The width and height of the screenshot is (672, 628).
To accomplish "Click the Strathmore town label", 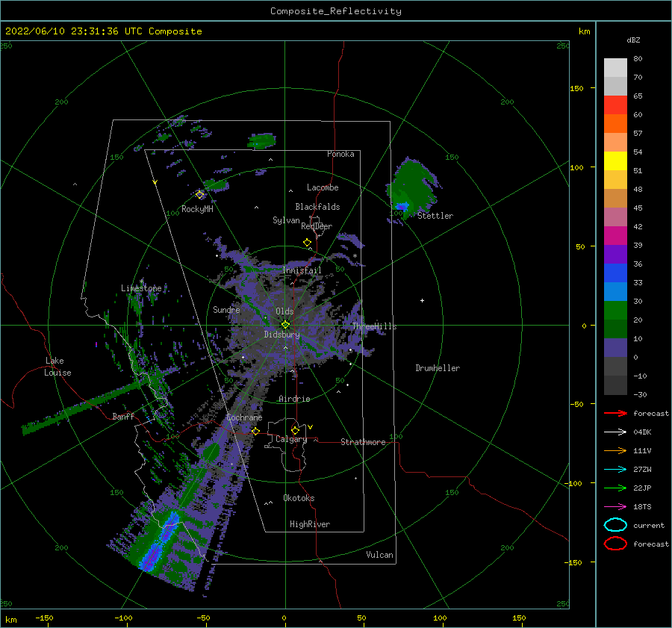I will 363,442.
